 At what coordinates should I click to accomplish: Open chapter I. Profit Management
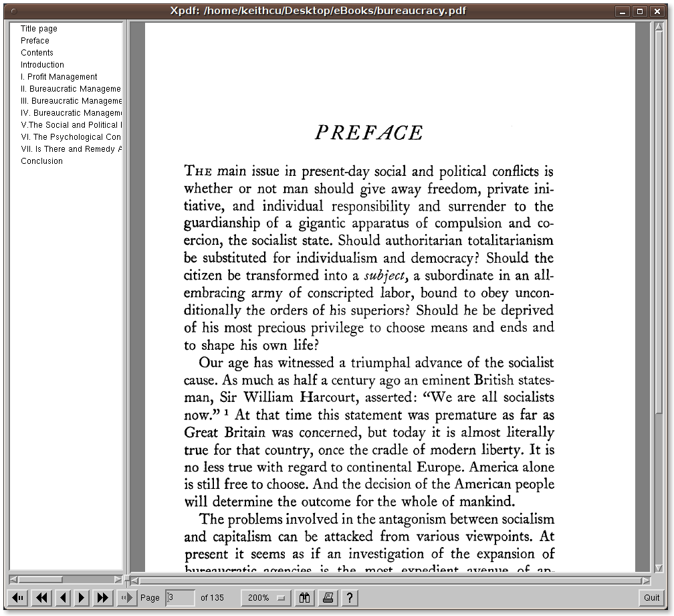coord(59,77)
